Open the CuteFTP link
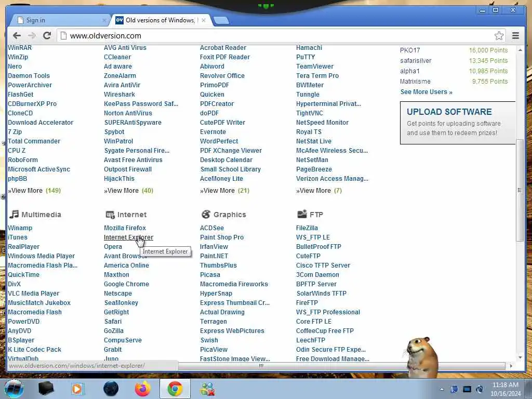The height and width of the screenshot is (399, 532). point(309,256)
